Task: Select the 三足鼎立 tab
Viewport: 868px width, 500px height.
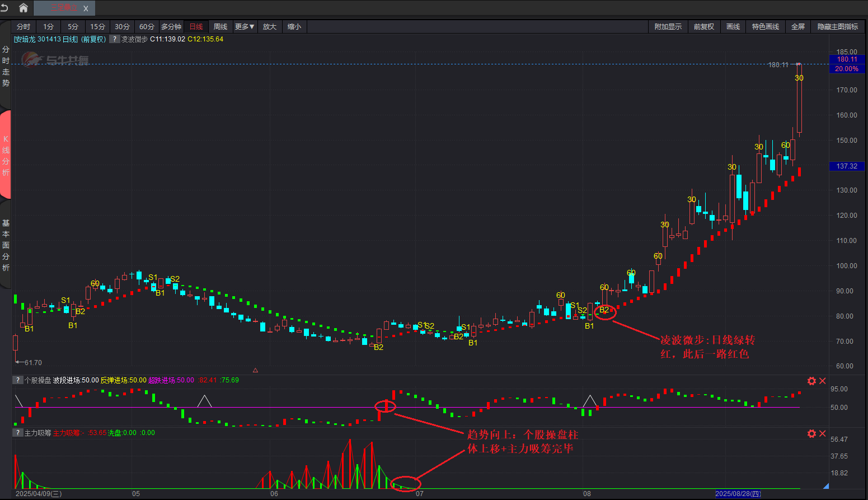Action: (64, 8)
